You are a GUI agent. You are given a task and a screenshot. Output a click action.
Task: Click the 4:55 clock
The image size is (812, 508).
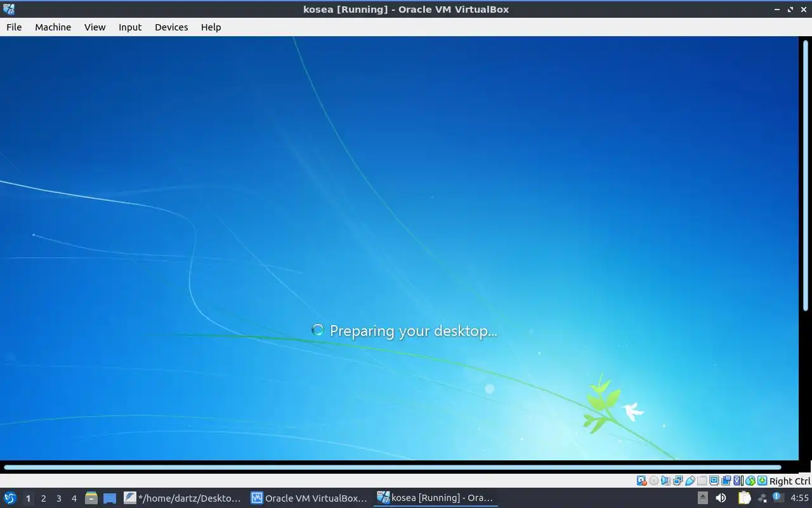tap(799, 498)
